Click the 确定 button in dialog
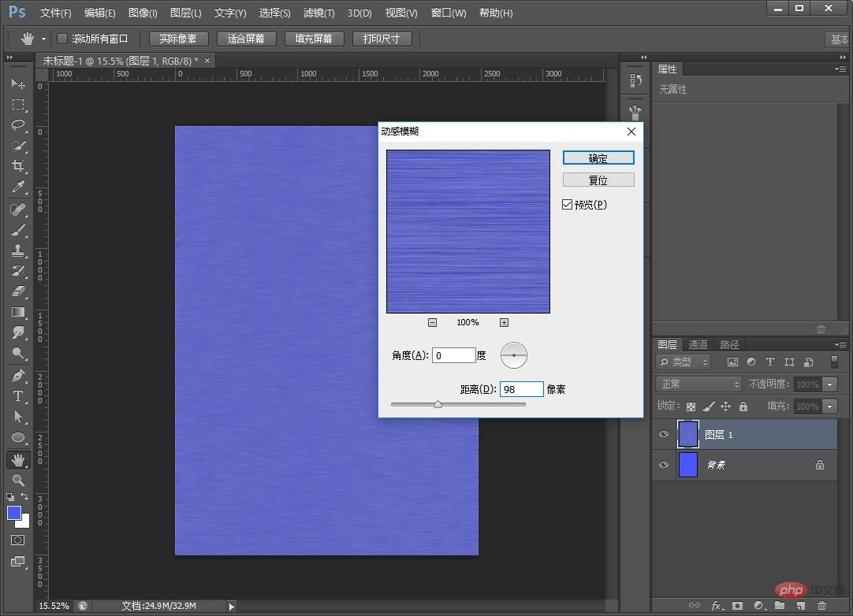 598,158
